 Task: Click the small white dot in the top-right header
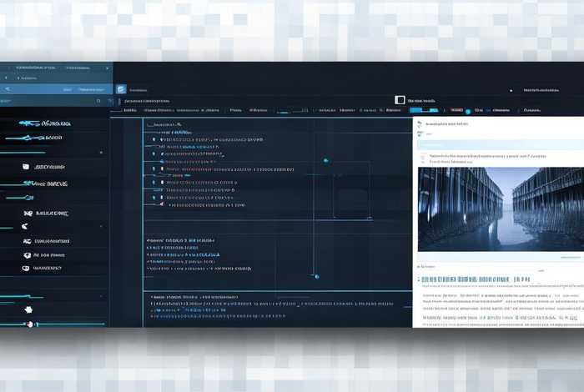[511, 89]
